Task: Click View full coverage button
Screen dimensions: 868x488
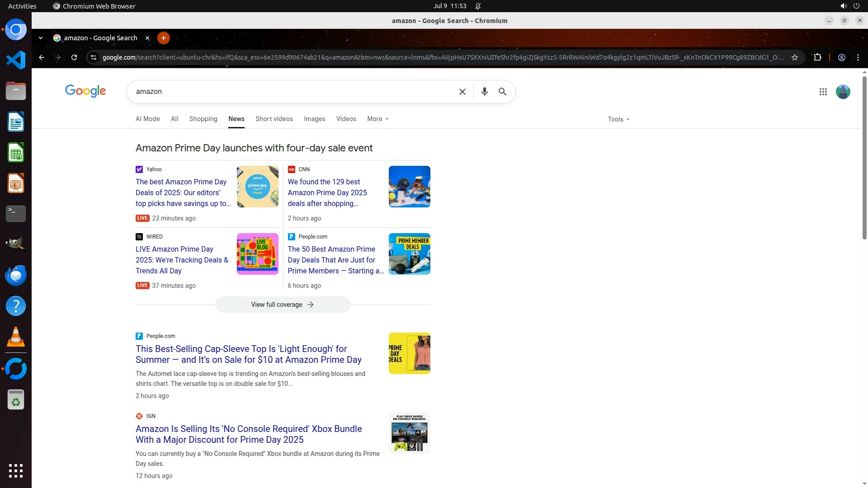Action: pos(283,305)
